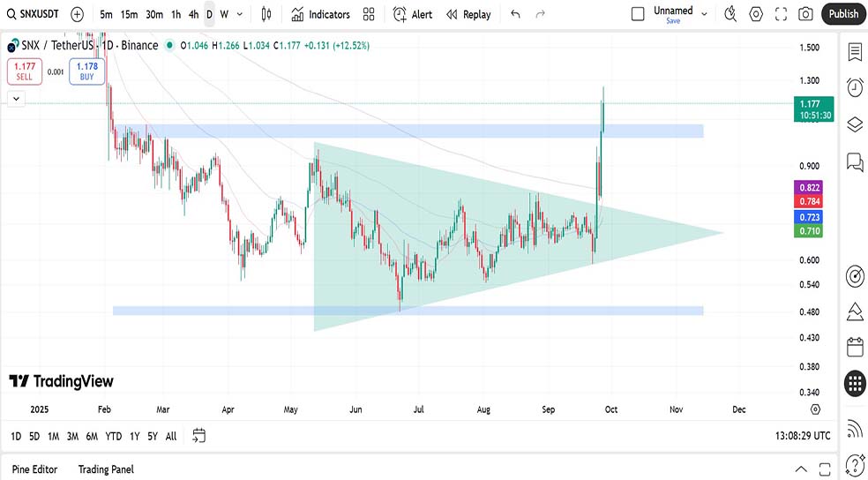The image size is (868, 480).
Task: Take a chart snapshot with camera icon
Action: point(806,14)
